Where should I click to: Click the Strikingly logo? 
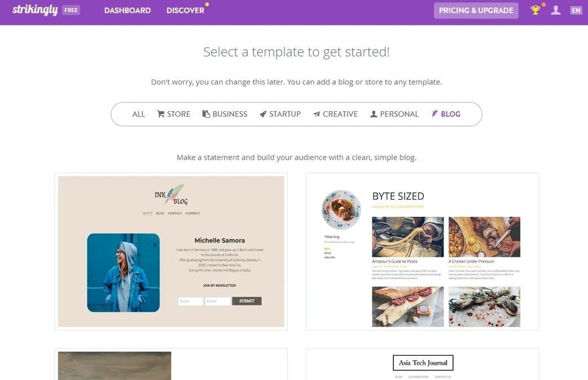tap(35, 10)
